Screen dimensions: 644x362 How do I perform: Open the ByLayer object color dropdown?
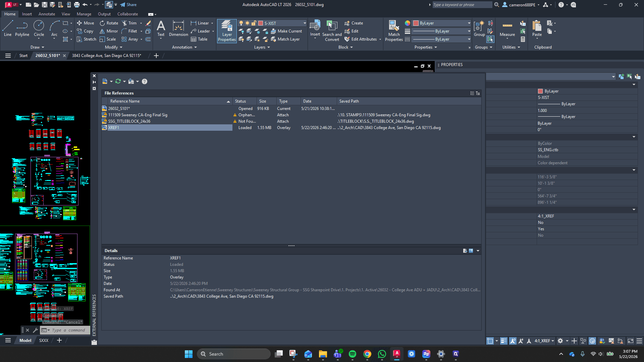click(x=469, y=23)
